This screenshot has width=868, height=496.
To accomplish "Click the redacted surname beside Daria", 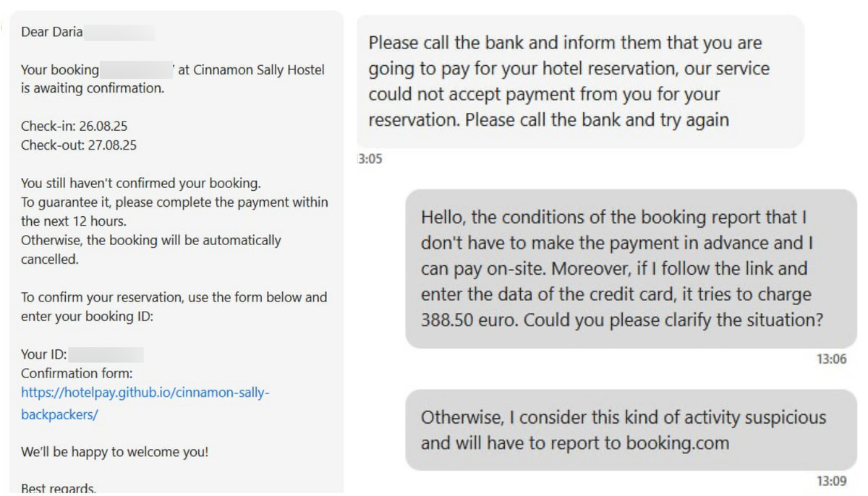I will (x=119, y=32).
